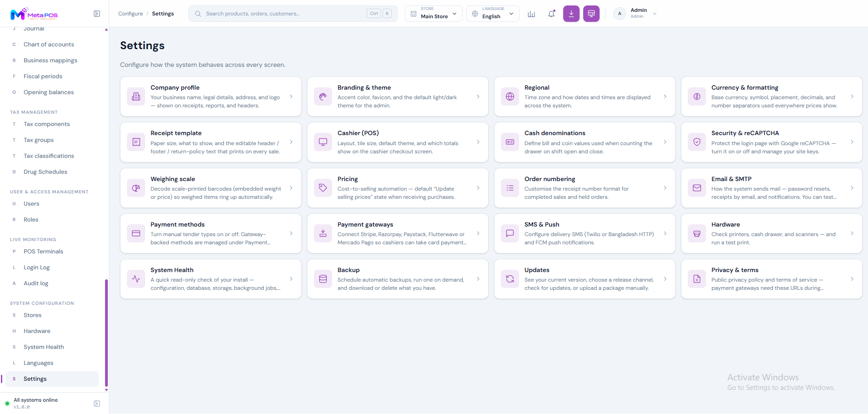Click the chevron on Company profile card

click(x=291, y=96)
